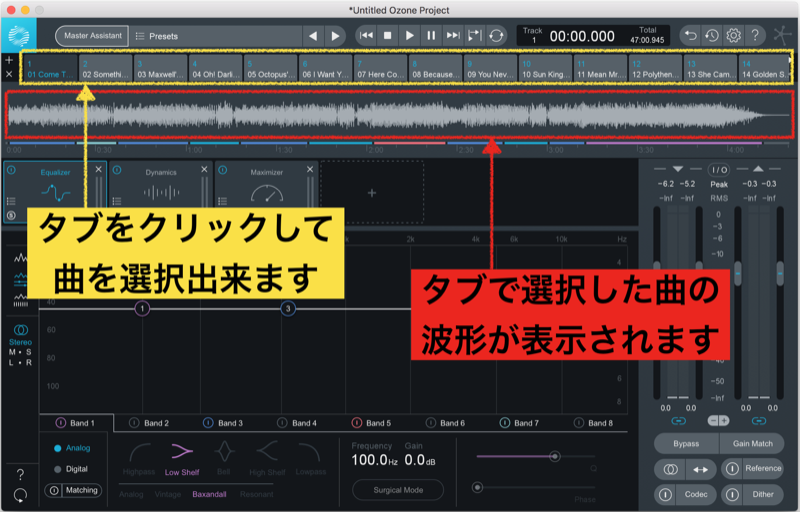Open Maximizer module preset list icon
800x512 pixels.
[222, 201]
